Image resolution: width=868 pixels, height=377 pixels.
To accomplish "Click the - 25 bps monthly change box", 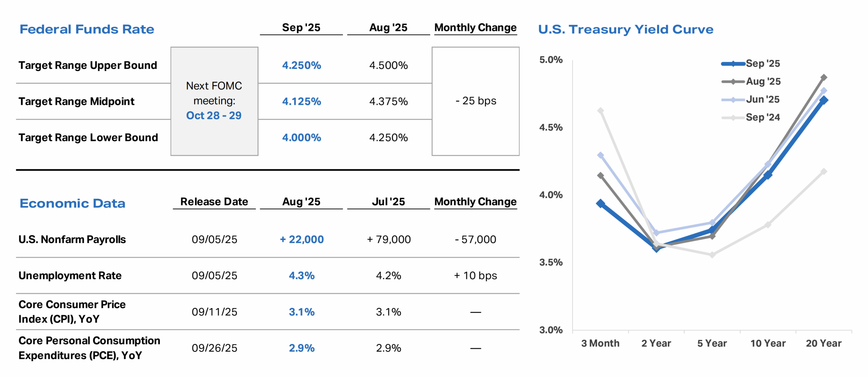I will (475, 101).
